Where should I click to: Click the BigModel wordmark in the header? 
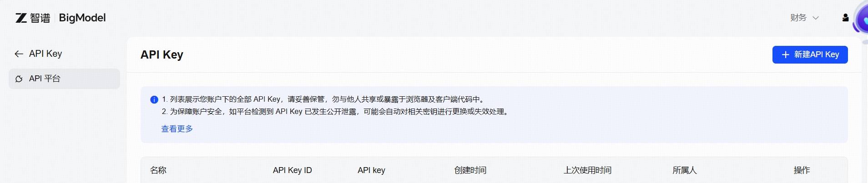[82, 18]
